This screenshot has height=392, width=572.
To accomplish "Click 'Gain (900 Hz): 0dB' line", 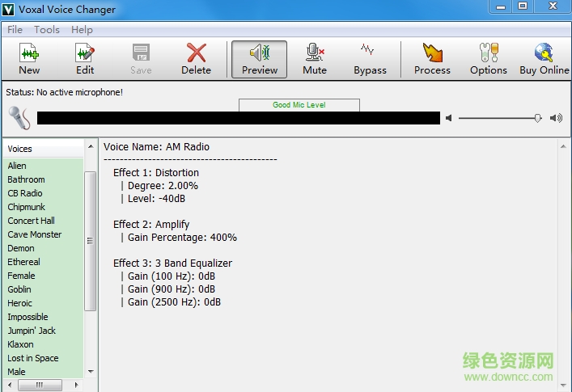I will tap(171, 289).
